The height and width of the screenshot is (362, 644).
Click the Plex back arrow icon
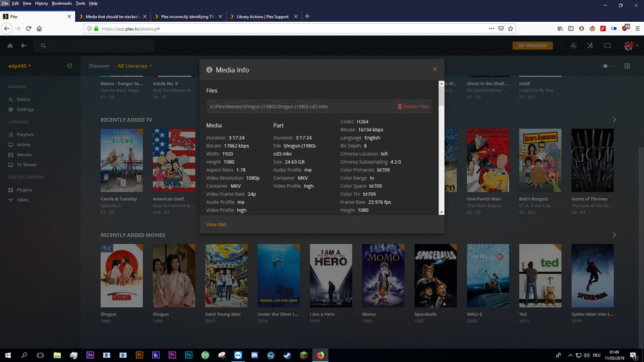(23, 46)
